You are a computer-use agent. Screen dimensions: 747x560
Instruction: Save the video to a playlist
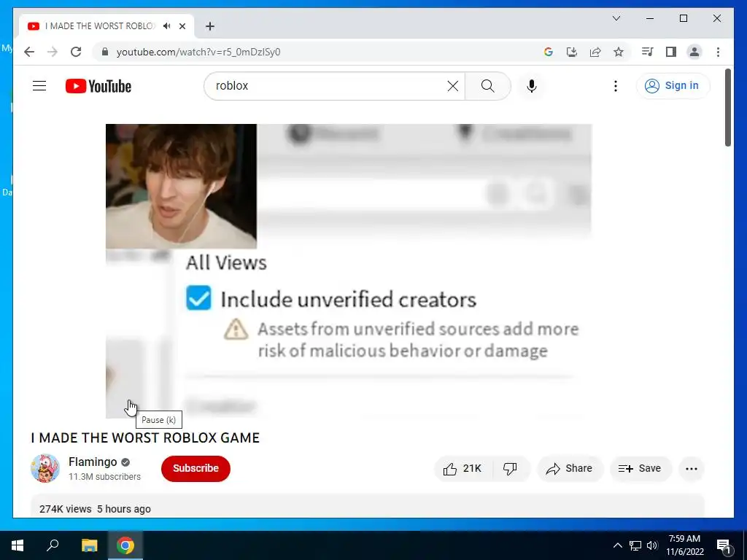[x=640, y=469]
